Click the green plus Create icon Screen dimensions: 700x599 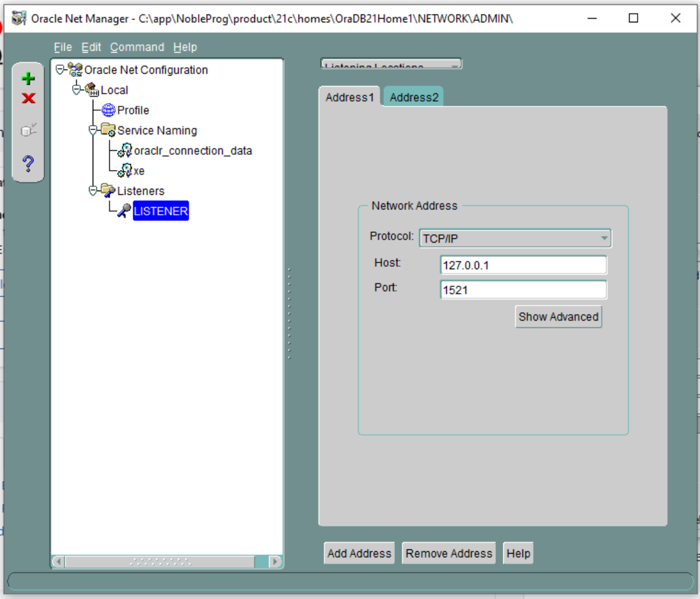click(x=28, y=79)
